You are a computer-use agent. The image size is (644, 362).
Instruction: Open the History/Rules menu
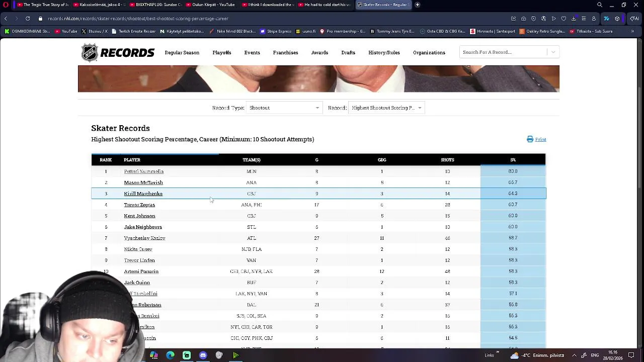384,52
